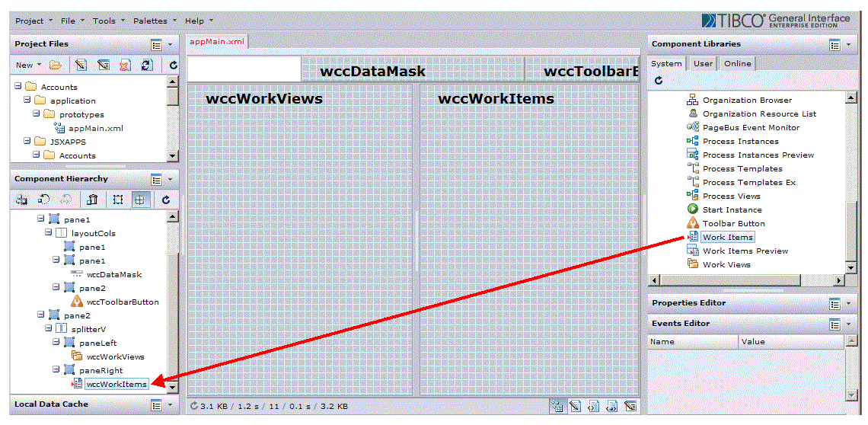Open rendered HTML view icon in status bar
868x425 pixels.
point(611,406)
